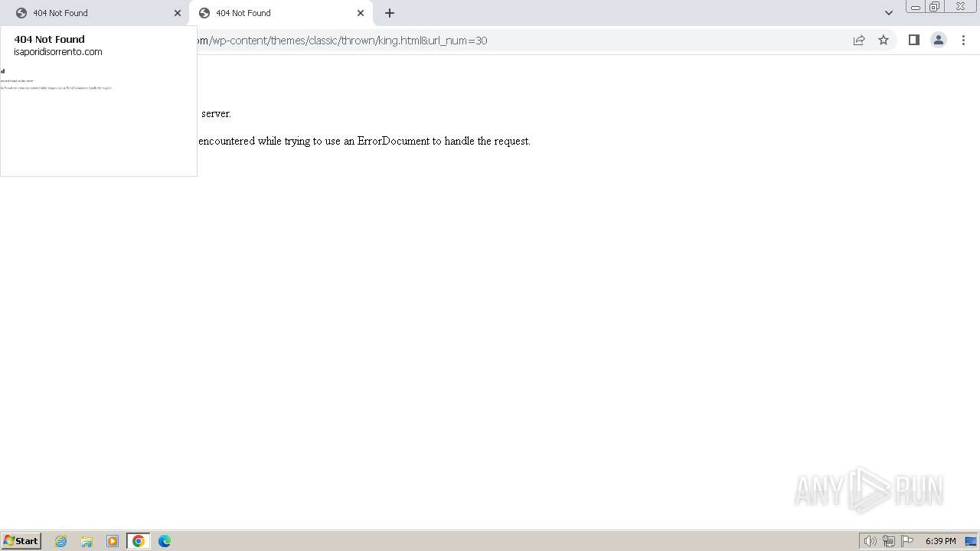Share this page icon
The image size is (980, 551).
(859, 41)
